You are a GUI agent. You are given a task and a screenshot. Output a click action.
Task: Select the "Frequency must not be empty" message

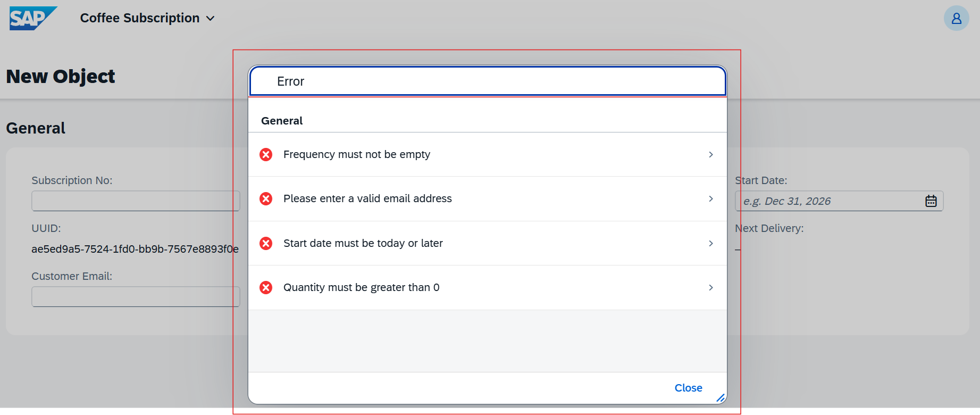click(357, 155)
